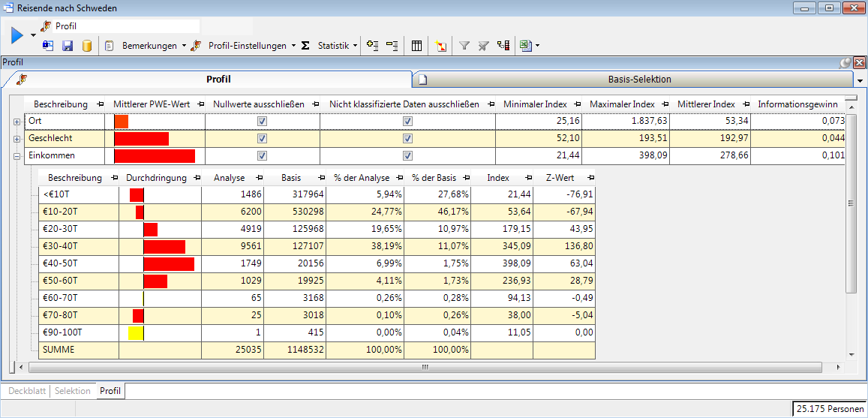Click the yellow database cylinder icon
Screen dimensions: 868x418
click(x=86, y=46)
